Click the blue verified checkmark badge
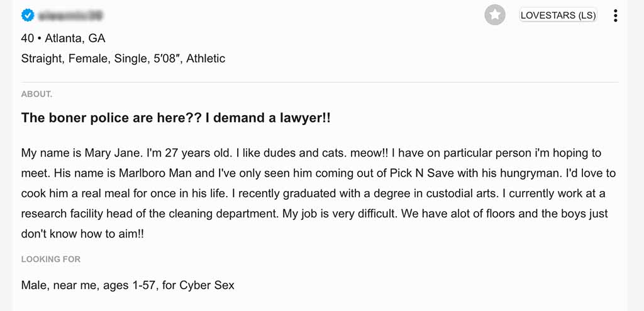This screenshot has height=311, width=644. [28, 16]
